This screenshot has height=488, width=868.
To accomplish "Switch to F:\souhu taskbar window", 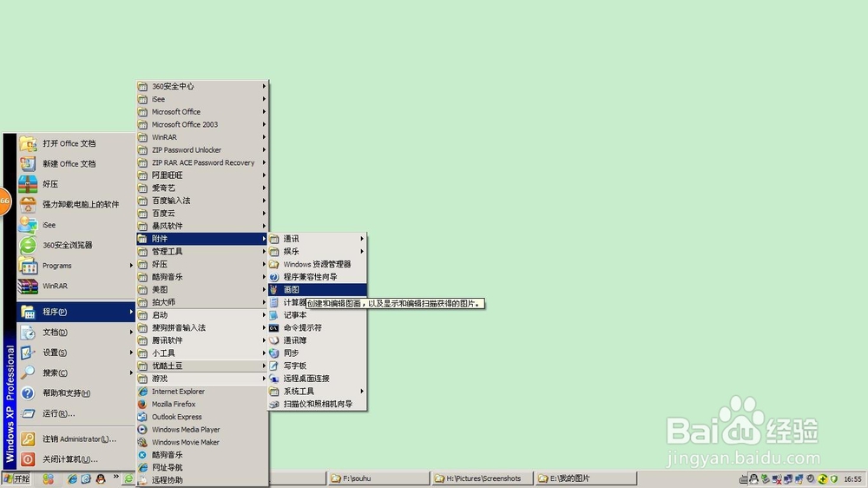I will 378,478.
